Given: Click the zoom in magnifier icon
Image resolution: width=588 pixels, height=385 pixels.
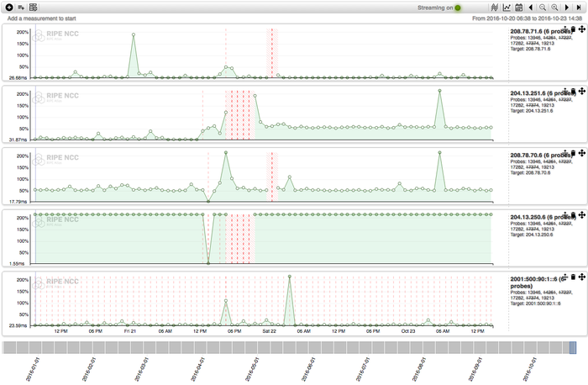Looking at the screenshot, I should tap(554, 7).
